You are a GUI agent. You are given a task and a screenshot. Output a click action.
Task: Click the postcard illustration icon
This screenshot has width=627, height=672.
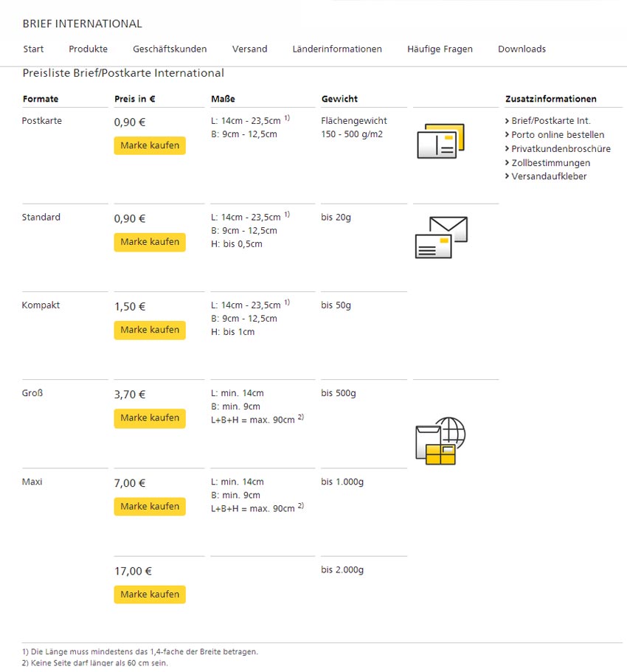[440, 141]
